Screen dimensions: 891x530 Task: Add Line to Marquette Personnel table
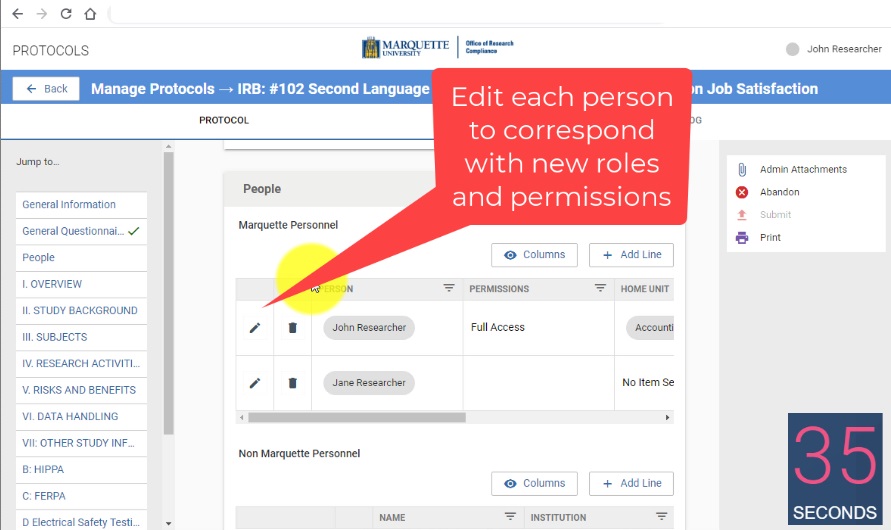point(631,255)
